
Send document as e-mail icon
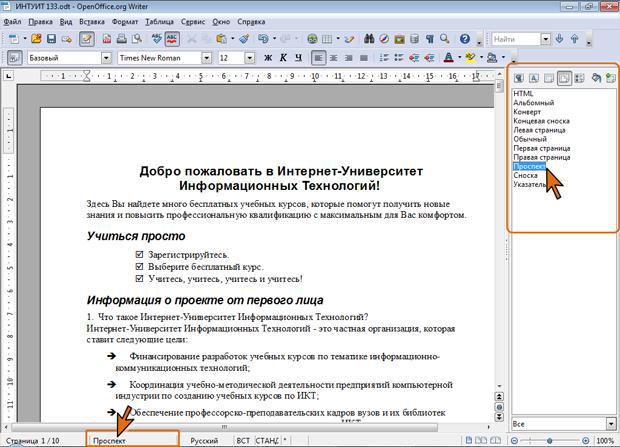(x=66, y=39)
